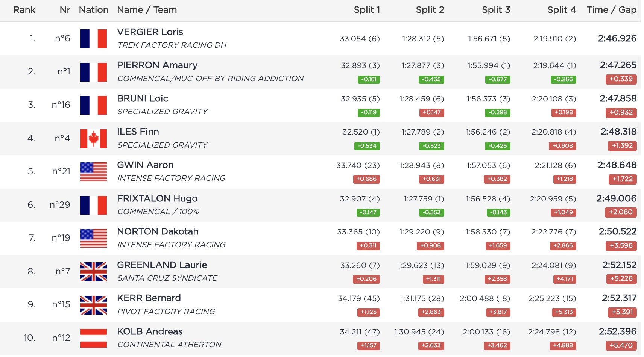This screenshot has width=644, height=357.
Task: Click the red +5.470 gap badge
Action: [621, 345]
